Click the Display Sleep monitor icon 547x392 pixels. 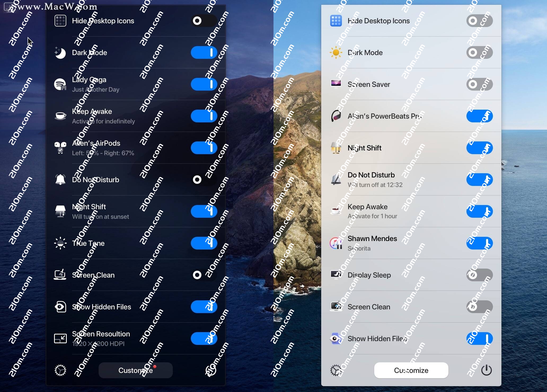[336, 274]
